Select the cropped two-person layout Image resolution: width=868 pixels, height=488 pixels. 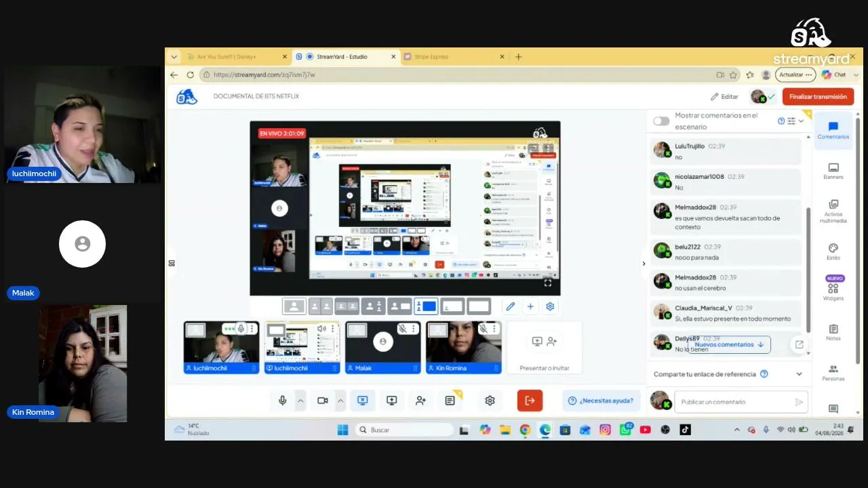347,306
